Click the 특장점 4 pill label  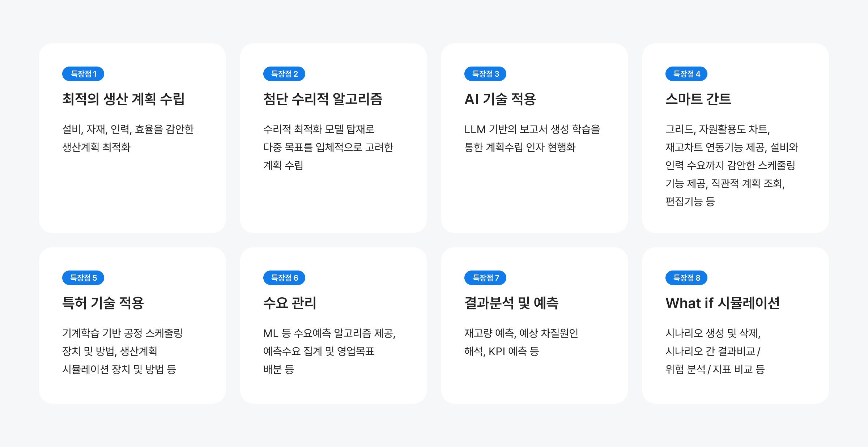686,74
